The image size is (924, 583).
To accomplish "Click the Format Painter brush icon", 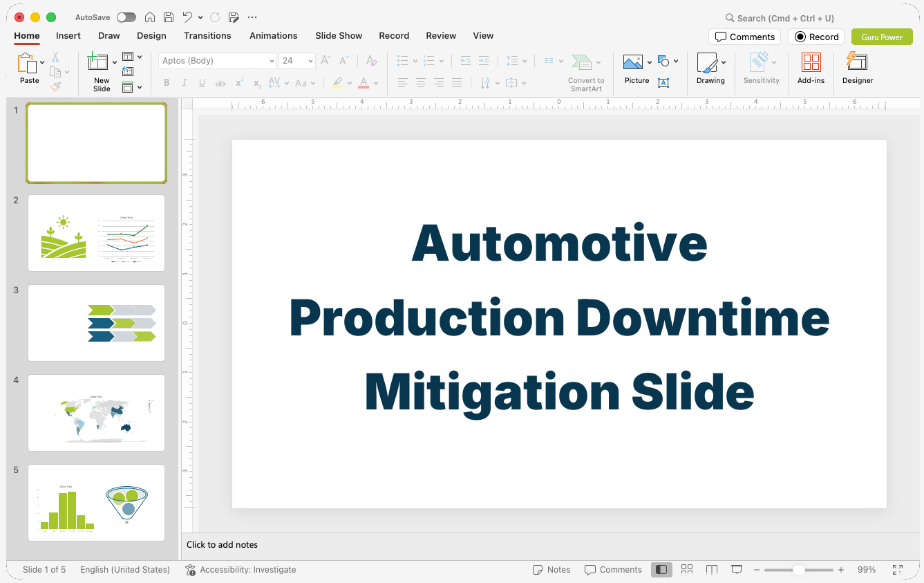I will click(x=55, y=86).
